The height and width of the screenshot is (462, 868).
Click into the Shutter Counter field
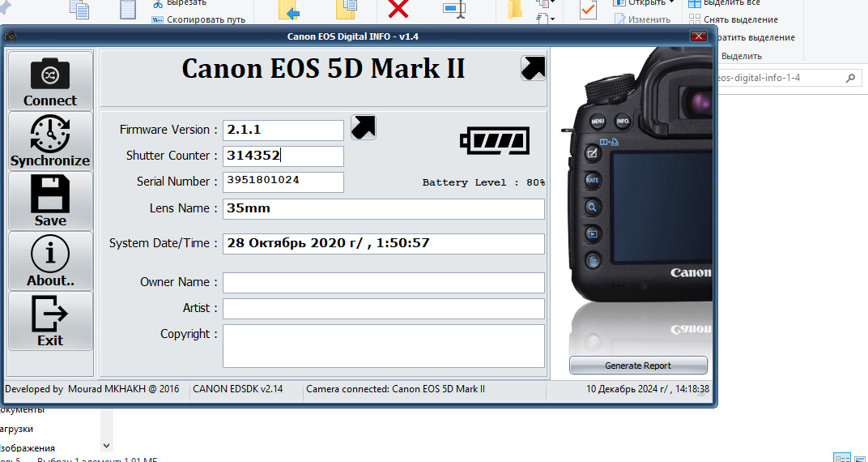(283, 156)
